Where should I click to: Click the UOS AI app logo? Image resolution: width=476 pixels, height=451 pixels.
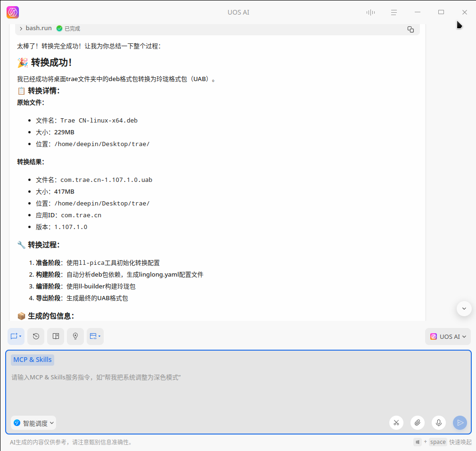13,12
